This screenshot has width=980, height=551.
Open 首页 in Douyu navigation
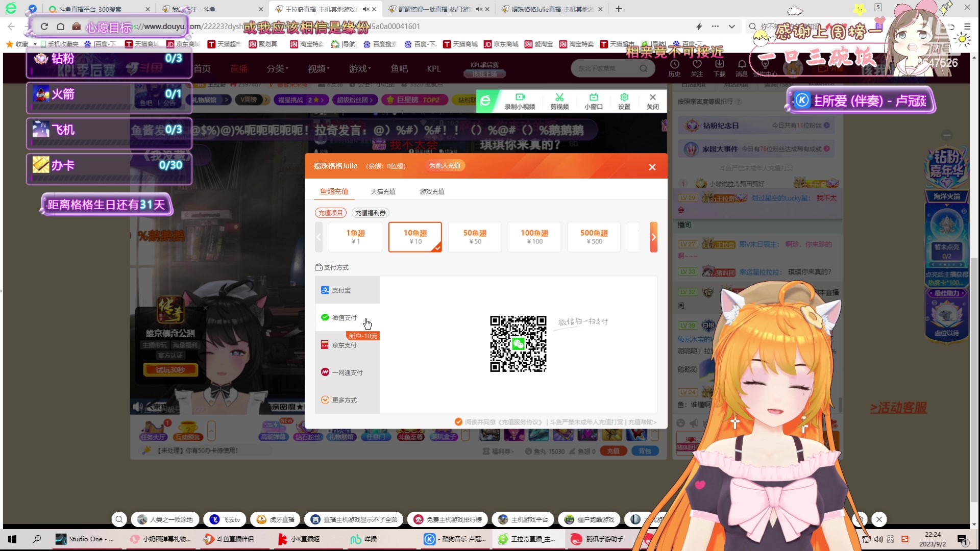click(202, 69)
